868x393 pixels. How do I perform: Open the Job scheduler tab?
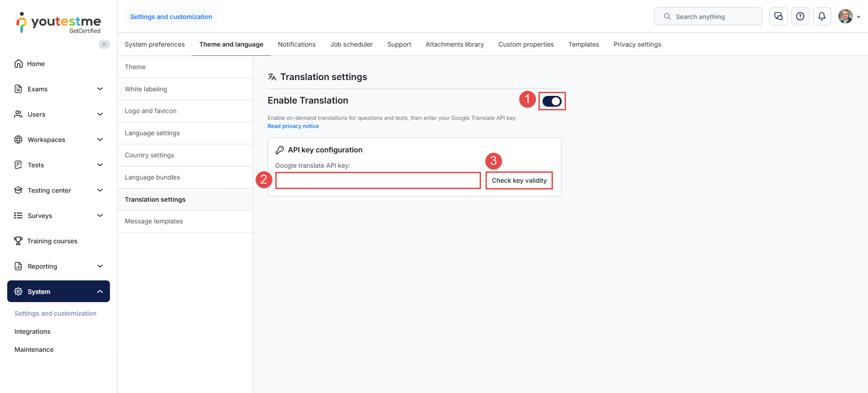coord(351,44)
